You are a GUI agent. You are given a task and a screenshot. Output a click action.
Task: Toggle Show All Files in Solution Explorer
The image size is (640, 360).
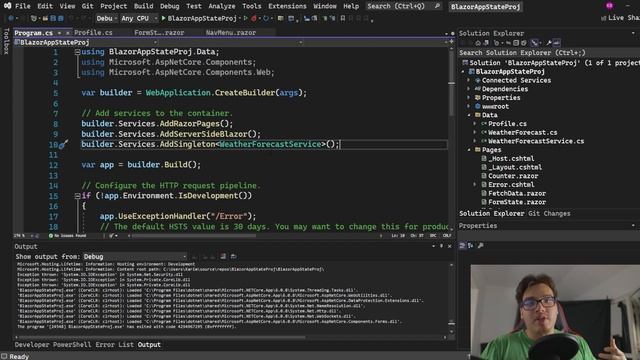point(524,43)
